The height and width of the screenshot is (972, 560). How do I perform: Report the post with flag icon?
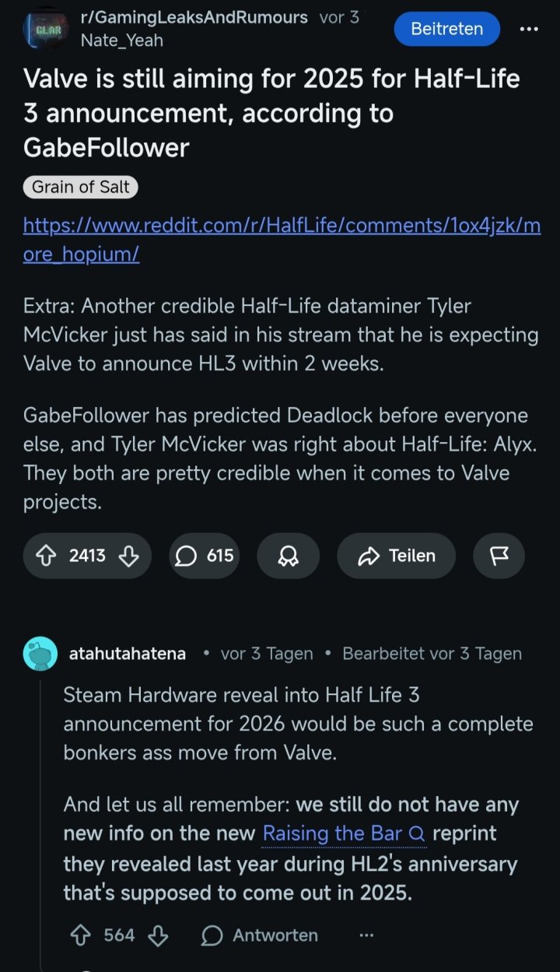tap(499, 556)
